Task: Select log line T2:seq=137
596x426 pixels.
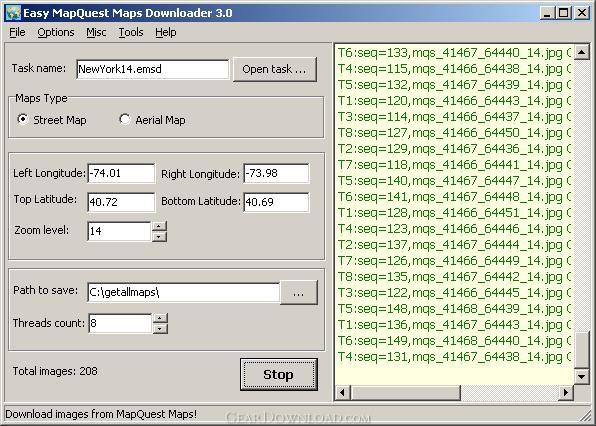Action: [455, 244]
